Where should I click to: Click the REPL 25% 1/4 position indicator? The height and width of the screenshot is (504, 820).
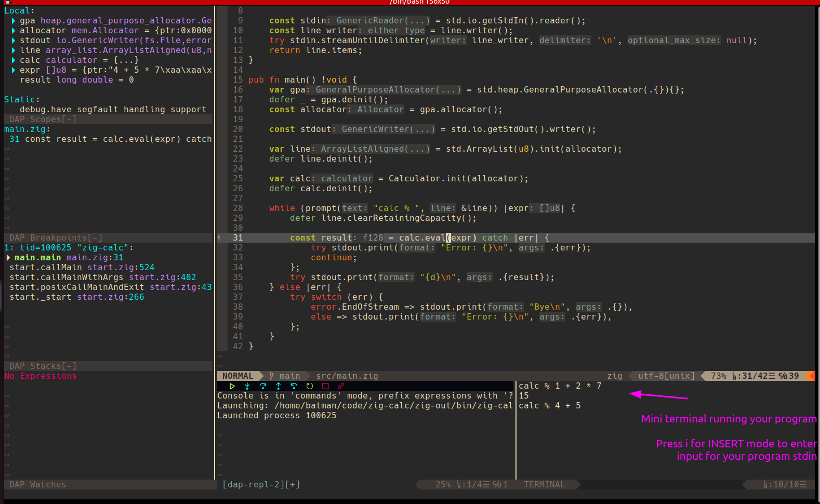471,485
